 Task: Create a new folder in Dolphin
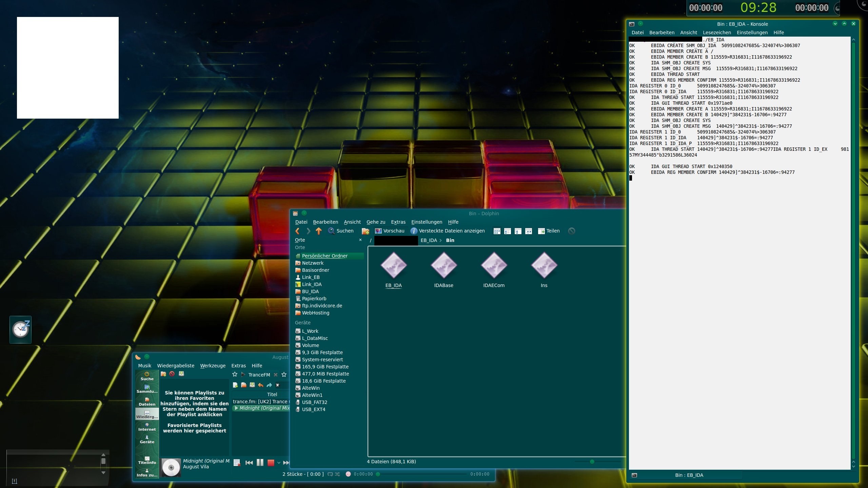click(x=365, y=231)
